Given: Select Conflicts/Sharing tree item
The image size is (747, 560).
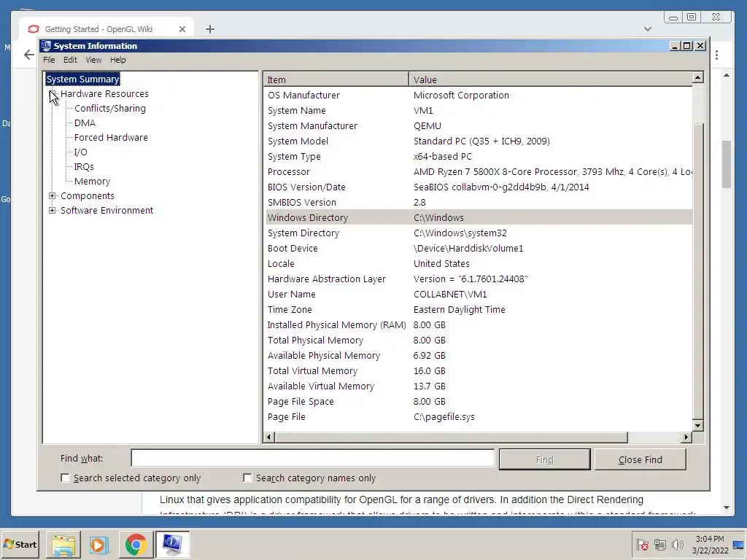Looking at the screenshot, I should point(110,109).
